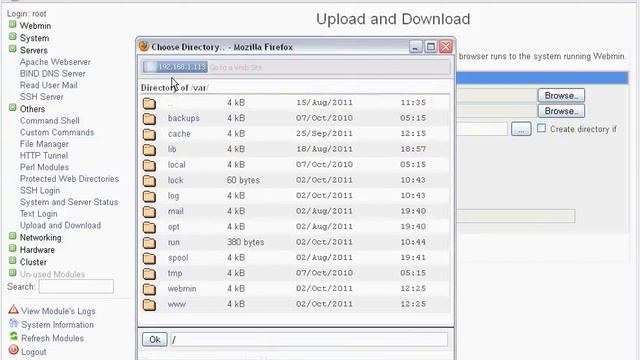Open the Upload and Download module

(x=60, y=225)
